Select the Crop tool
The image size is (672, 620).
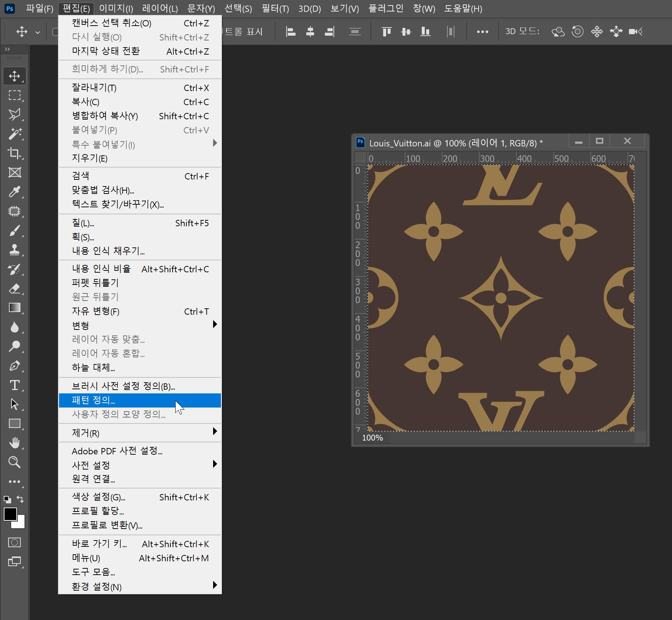point(14,153)
